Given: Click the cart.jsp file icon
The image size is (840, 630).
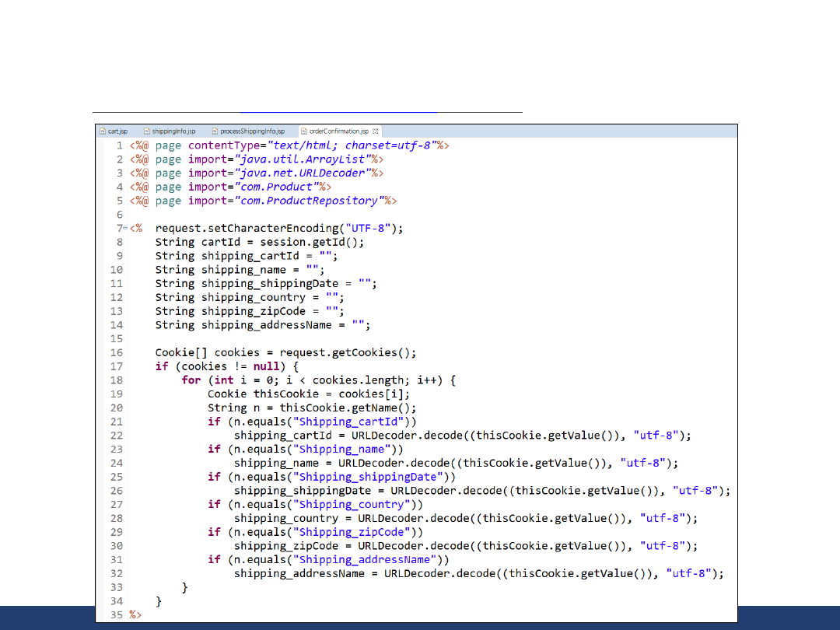Looking at the screenshot, I should point(103,131).
